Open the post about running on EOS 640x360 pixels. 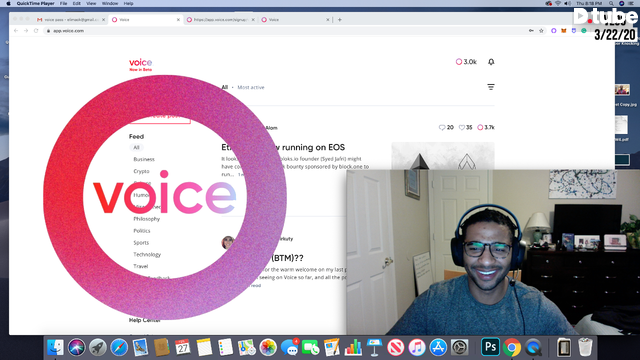283,147
